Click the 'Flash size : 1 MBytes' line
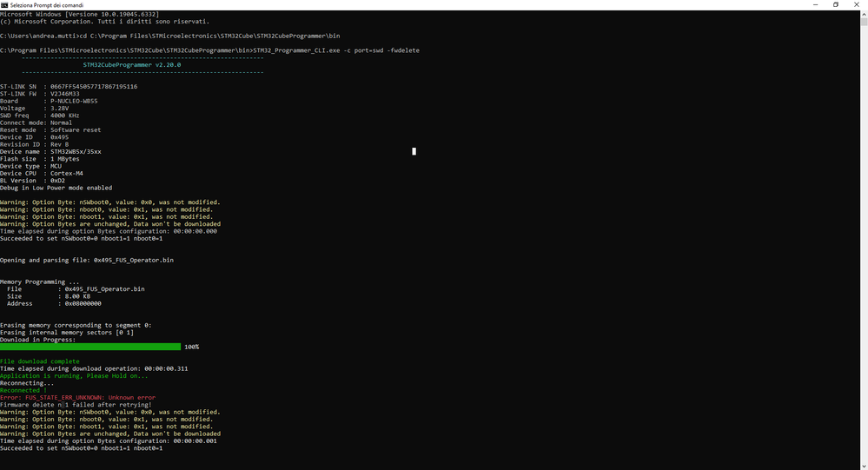Image resolution: width=868 pixels, height=470 pixels. point(40,158)
